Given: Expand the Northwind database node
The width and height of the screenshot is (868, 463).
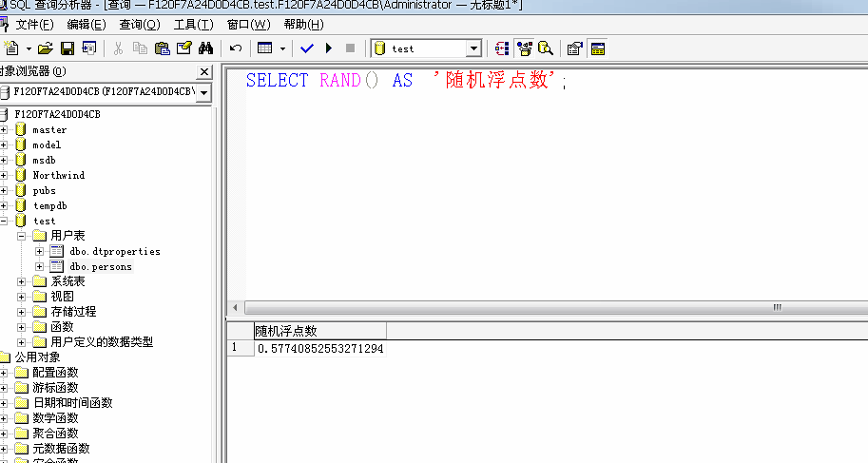Looking at the screenshot, I should (3, 175).
